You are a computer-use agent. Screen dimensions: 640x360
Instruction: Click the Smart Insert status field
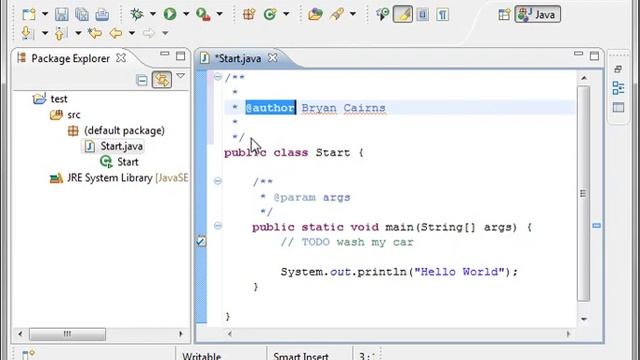coord(301,356)
